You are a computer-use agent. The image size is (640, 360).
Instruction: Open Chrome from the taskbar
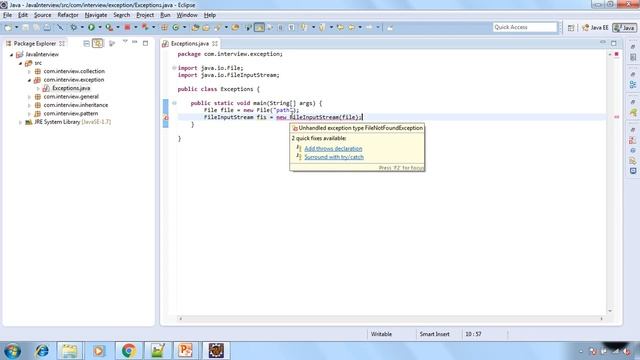(129, 351)
